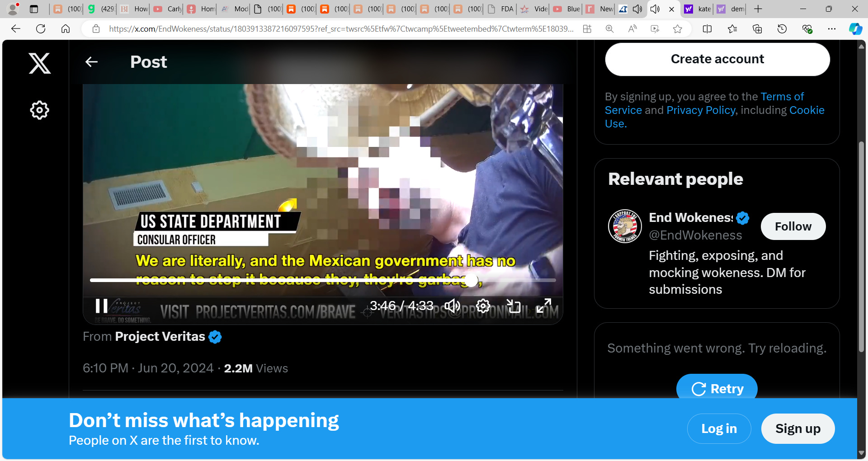Image resolution: width=868 pixels, height=461 pixels.
Task: Close the current browser tab
Action: click(672, 9)
